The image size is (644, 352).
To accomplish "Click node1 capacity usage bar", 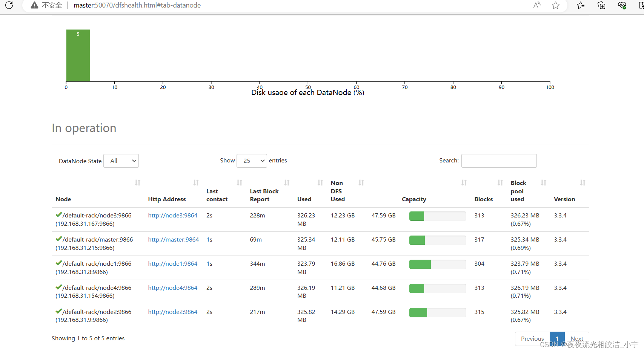I will [x=438, y=264].
